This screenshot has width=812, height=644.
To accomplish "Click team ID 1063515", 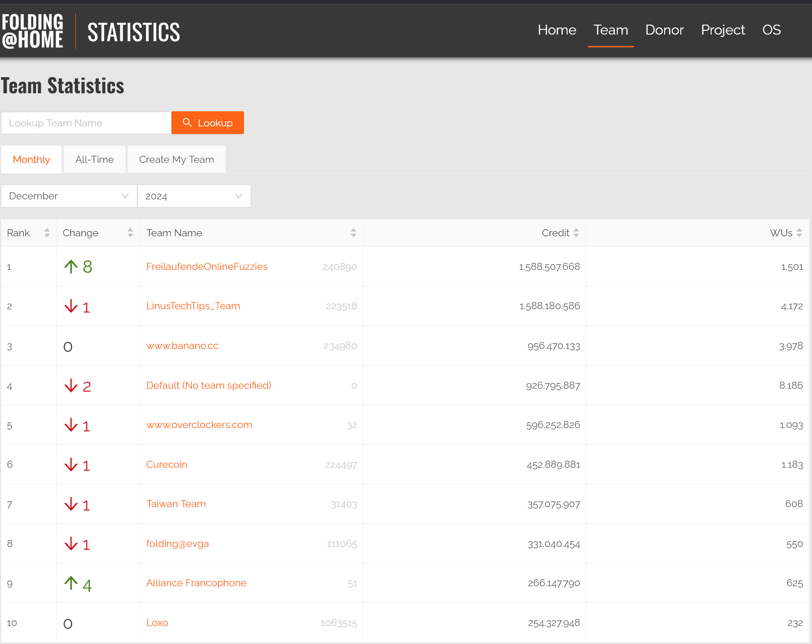I will [x=339, y=623].
